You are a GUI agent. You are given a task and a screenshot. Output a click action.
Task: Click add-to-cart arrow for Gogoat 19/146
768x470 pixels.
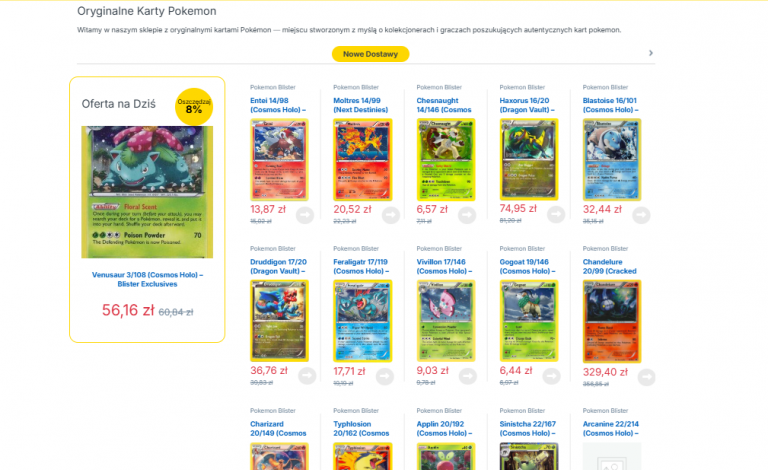[x=552, y=376]
